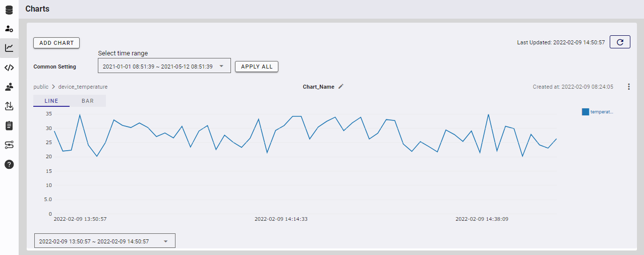This screenshot has width=644, height=255.
Task: Refresh charts with the reload button
Action: point(620,42)
